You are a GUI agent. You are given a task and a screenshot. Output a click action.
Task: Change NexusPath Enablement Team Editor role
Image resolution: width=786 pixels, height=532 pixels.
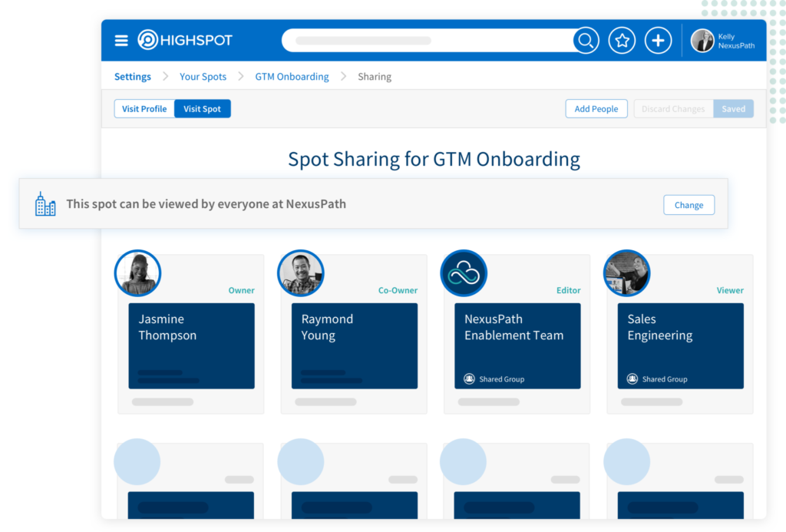[x=569, y=290]
